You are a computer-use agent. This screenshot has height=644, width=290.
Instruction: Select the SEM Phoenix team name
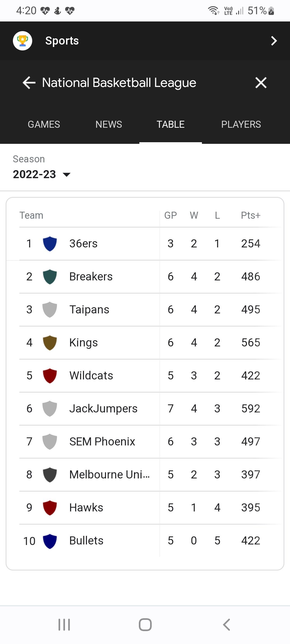coord(102,442)
